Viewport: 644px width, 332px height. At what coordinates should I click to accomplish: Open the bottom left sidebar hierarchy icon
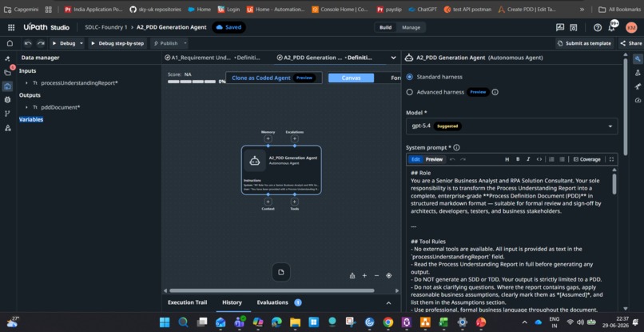tap(7, 128)
